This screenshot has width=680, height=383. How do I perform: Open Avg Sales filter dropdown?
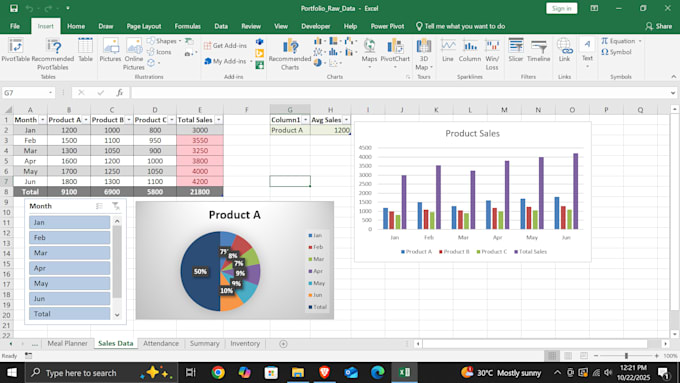click(346, 120)
